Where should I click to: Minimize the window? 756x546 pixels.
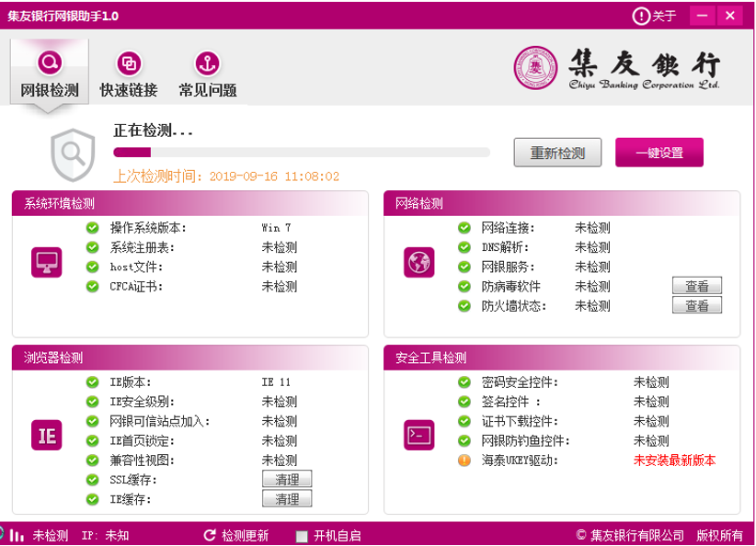tap(702, 16)
